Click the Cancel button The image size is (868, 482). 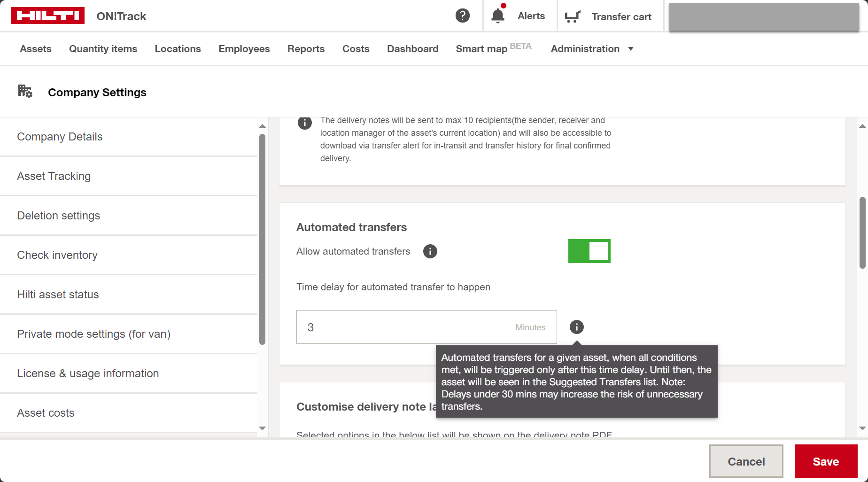pos(746,461)
